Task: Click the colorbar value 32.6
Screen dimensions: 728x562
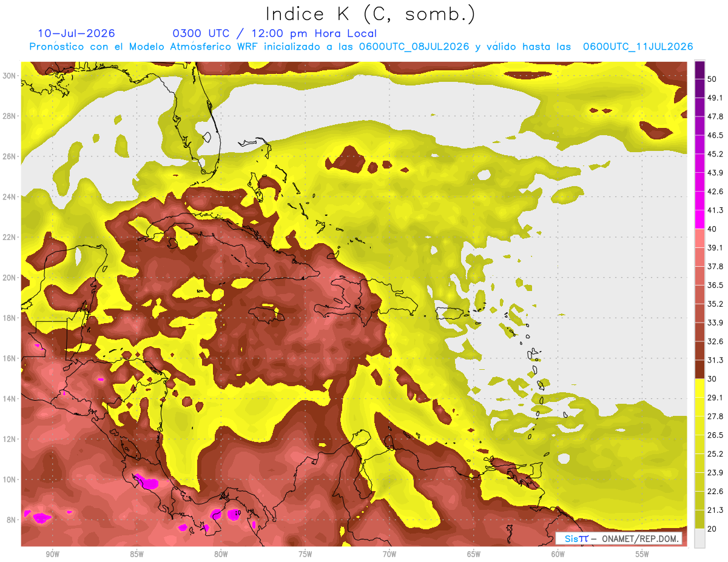Action: [x=715, y=341]
